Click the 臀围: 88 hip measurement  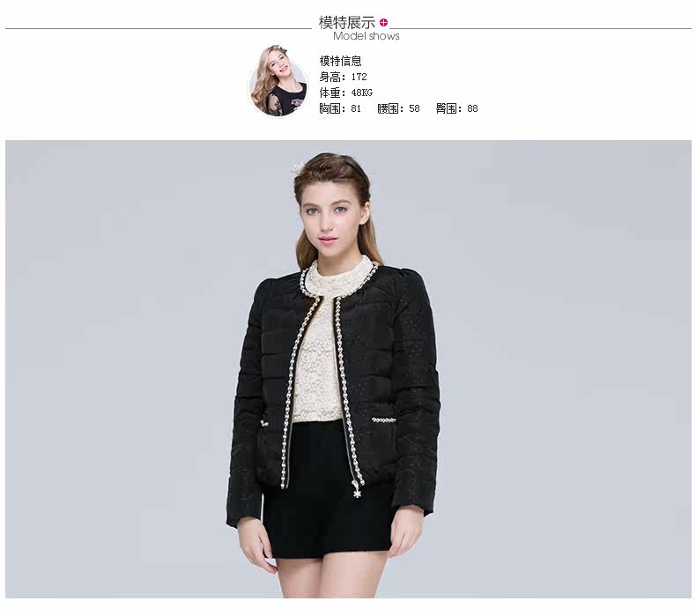tap(456, 108)
